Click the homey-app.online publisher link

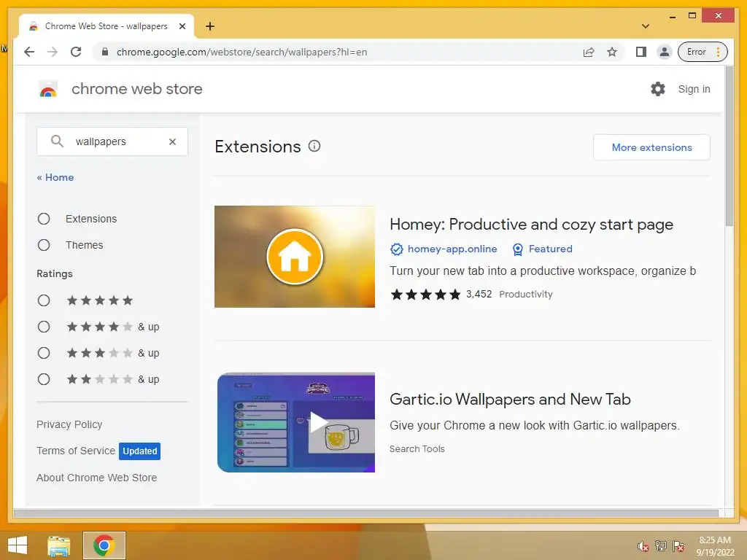tap(452, 249)
